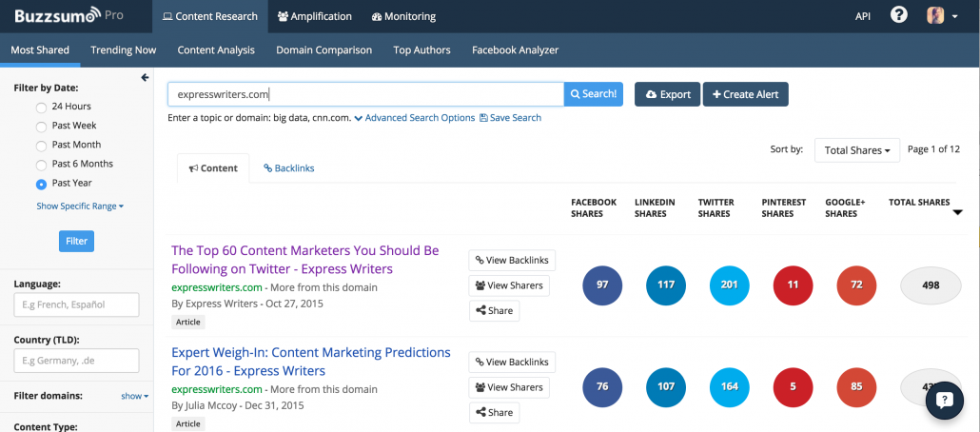Viewport: 980px width, 432px height.
Task: Click expresswriters.com link under first article
Action: pos(217,287)
